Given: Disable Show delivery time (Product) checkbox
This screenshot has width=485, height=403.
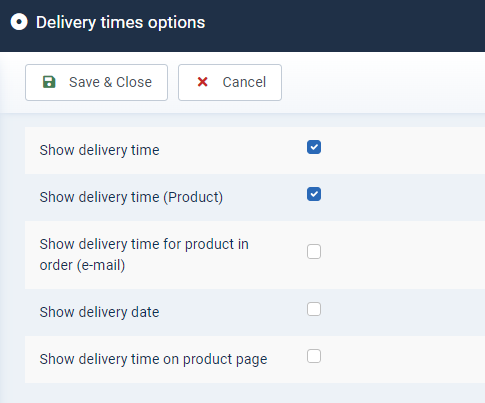Looking at the screenshot, I should click(314, 194).
